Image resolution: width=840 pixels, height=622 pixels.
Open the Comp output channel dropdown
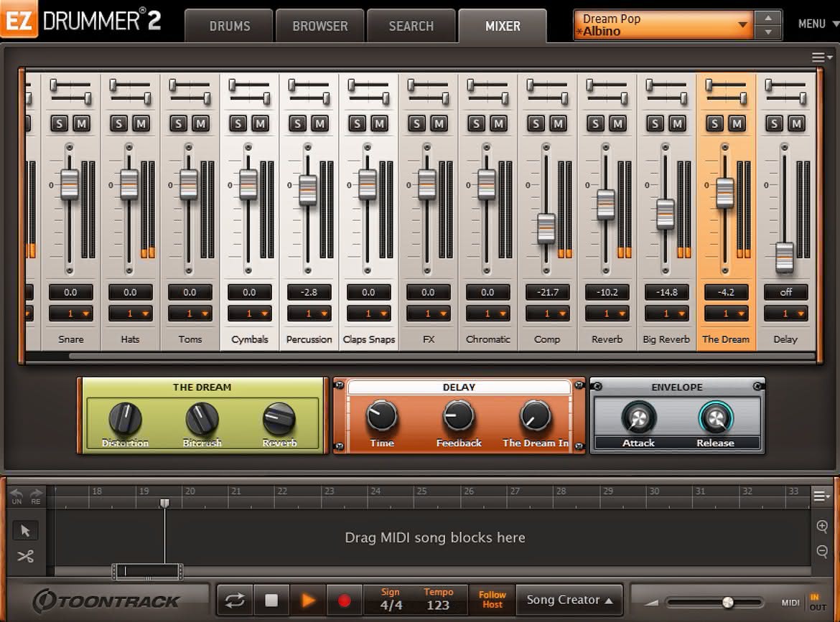[547, 314]
